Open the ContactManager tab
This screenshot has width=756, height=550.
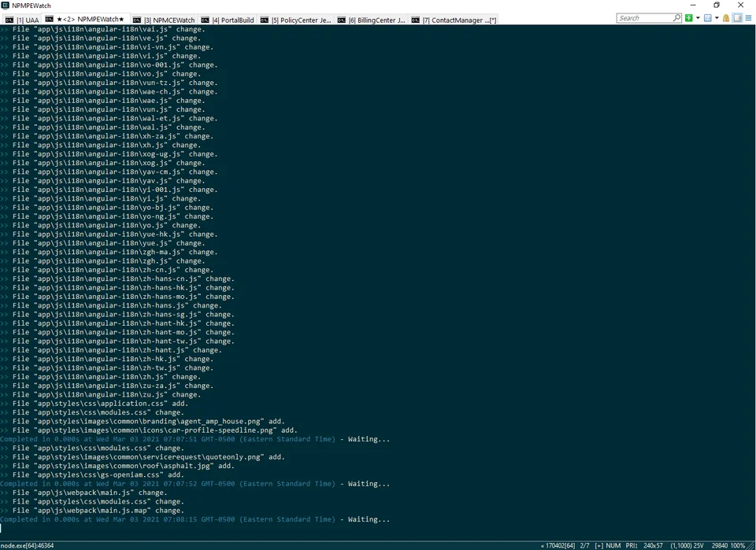tap(454, 20)
